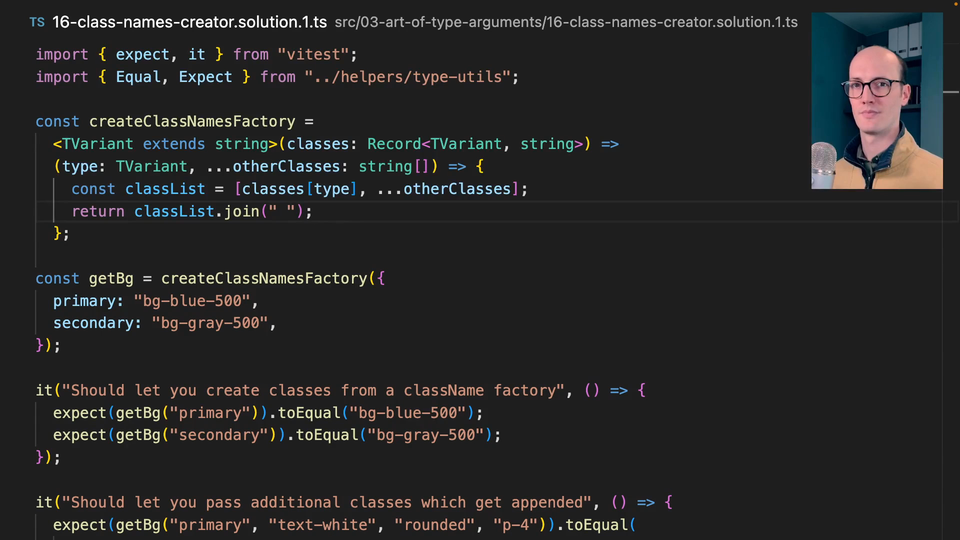Click the Expect import identifier
The image size is (960, 540).
pyautogui.click(x=205, y=76)
